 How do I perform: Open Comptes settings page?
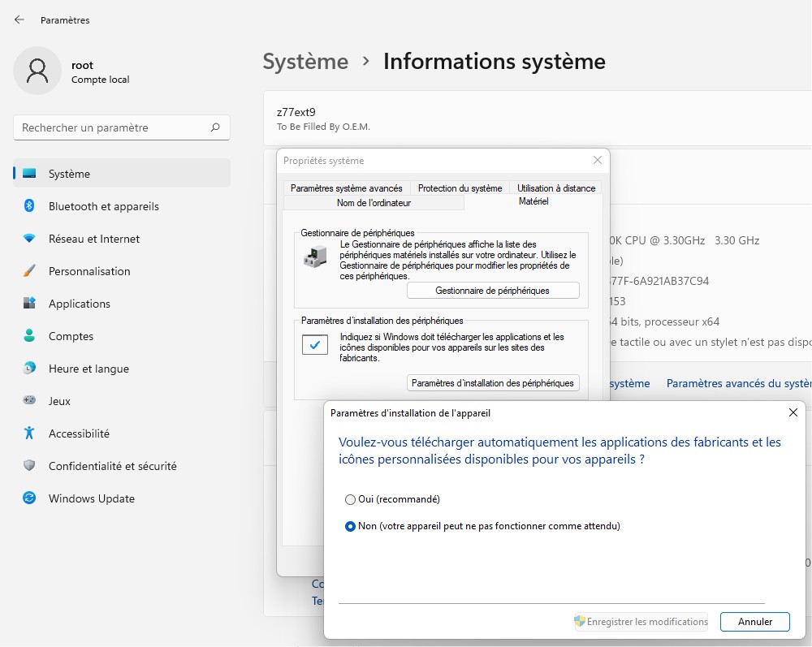[122, 336]
